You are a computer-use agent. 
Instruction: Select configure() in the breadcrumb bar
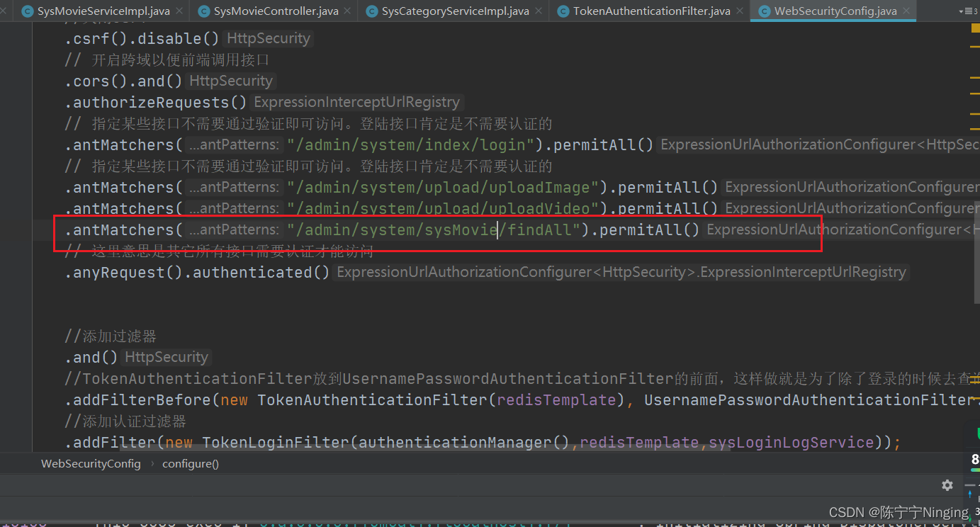click(x=191, y=464)
